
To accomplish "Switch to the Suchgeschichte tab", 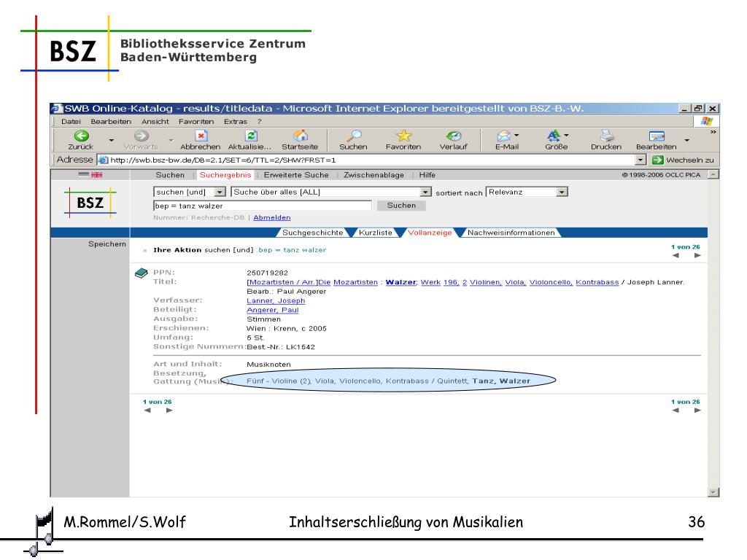I will click(312, 233).
